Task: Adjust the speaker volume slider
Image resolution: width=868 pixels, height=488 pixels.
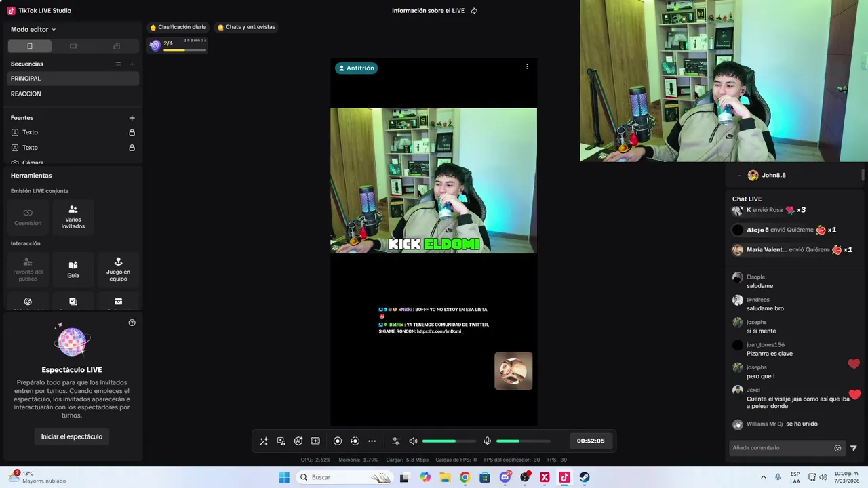Action: (x=449, y=441)
